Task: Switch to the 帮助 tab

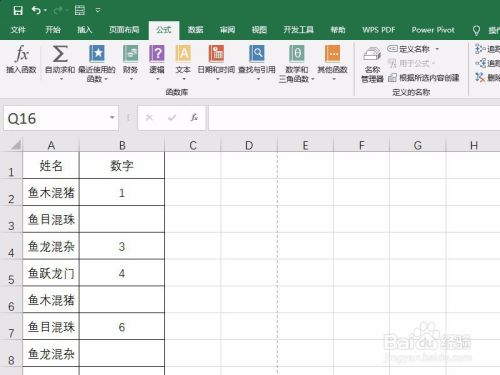Action: click(x=338, y=30)
